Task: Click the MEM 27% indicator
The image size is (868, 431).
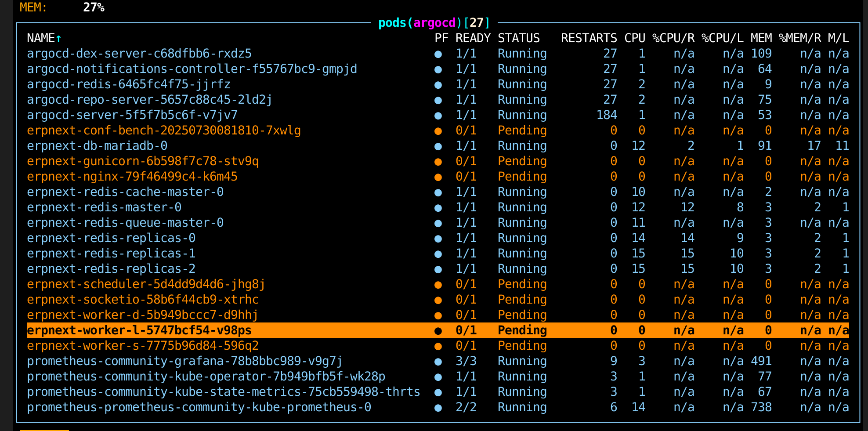Action: (x=62, y=7)
